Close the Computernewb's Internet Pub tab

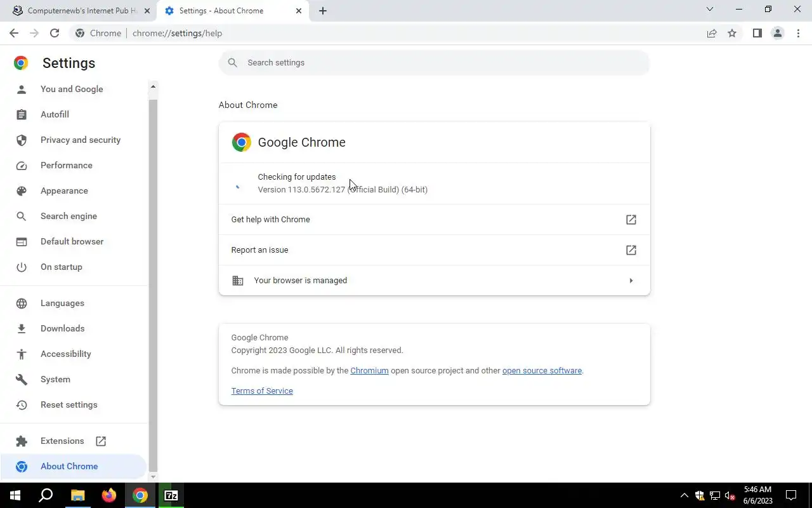pyautogui.click(x=147, y=11)
